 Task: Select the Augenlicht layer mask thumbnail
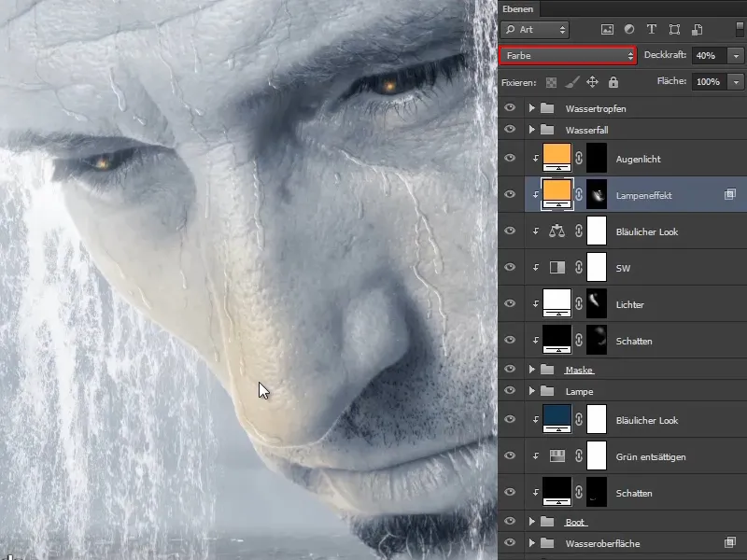(597, 158)
